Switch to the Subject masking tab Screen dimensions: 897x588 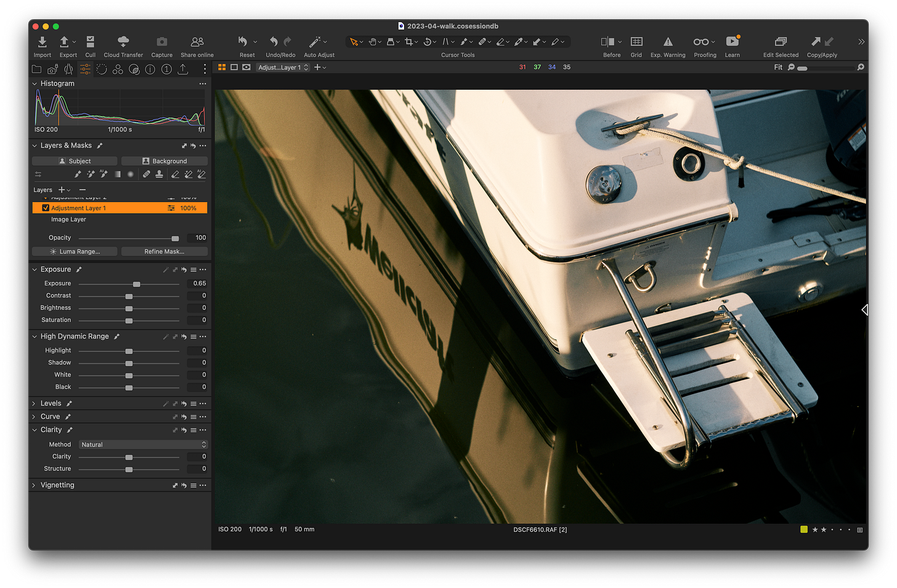click(74, 161)
